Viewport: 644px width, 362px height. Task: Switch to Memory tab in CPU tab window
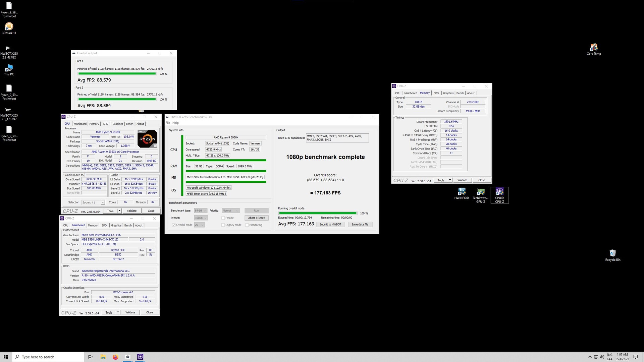(94, 124)
